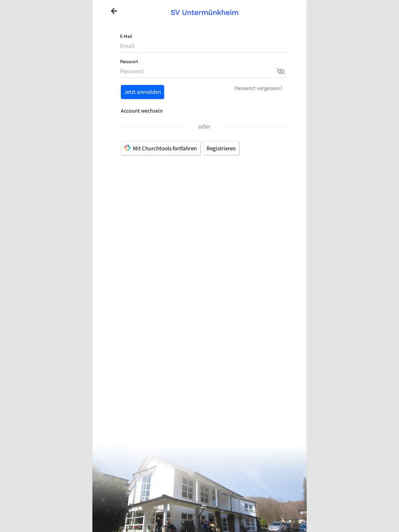This screenshot has width=399, height=532.
Task: Select Account wechseln
Action: coord(142,111)
